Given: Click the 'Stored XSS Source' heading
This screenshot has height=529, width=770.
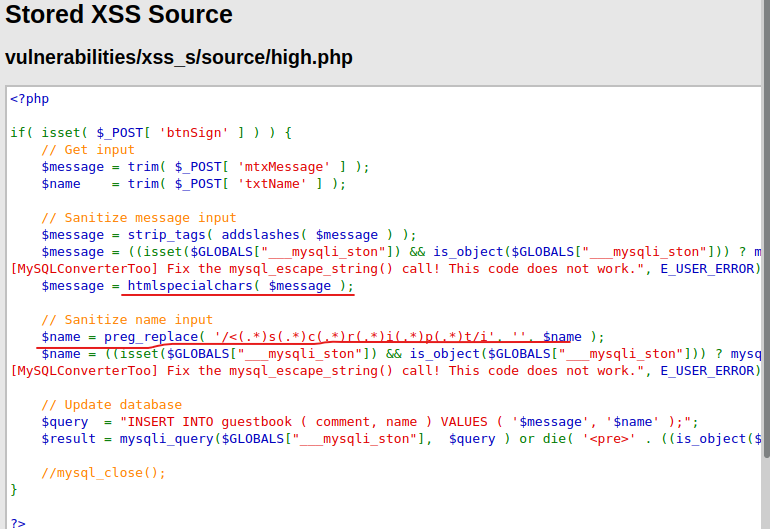Looking at the screenshot, I should pyautogui.click(x=119, y=14).
